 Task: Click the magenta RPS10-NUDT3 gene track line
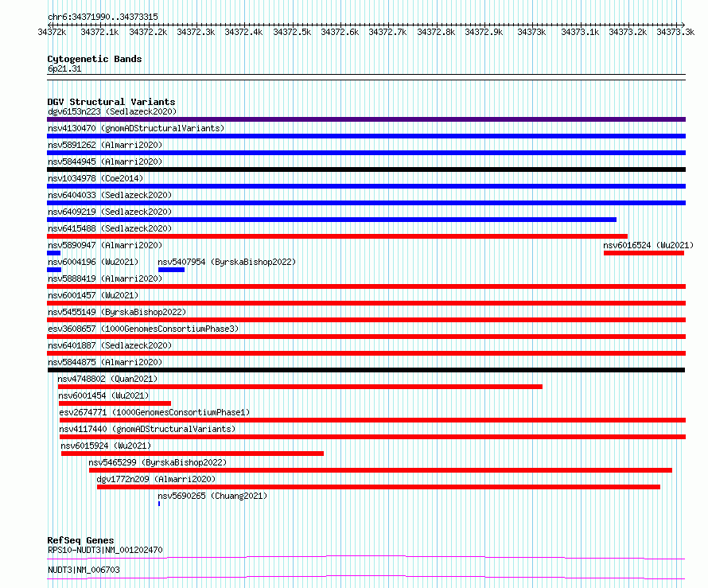[366, 558]
